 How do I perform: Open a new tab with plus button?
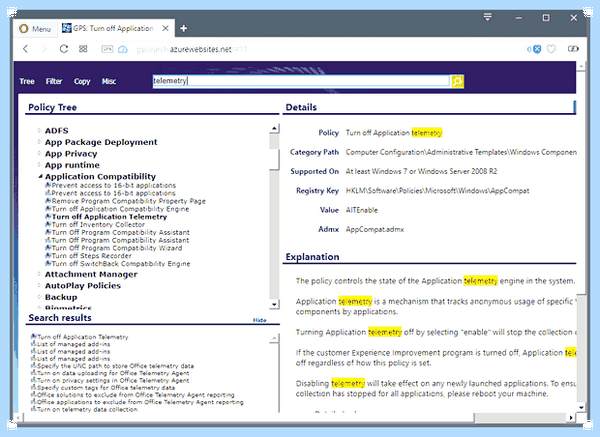click(x=184, y=28)
